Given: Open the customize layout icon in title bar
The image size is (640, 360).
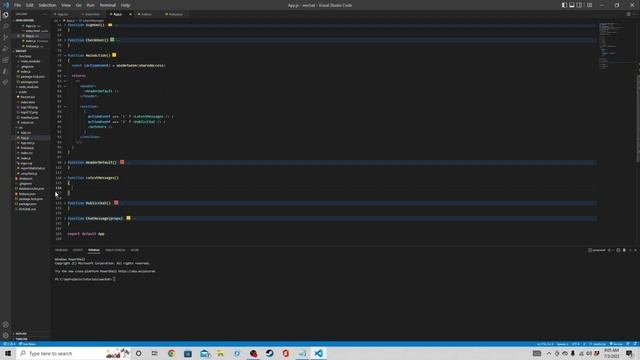Looking at the screenshot, I should coord(589,5).
